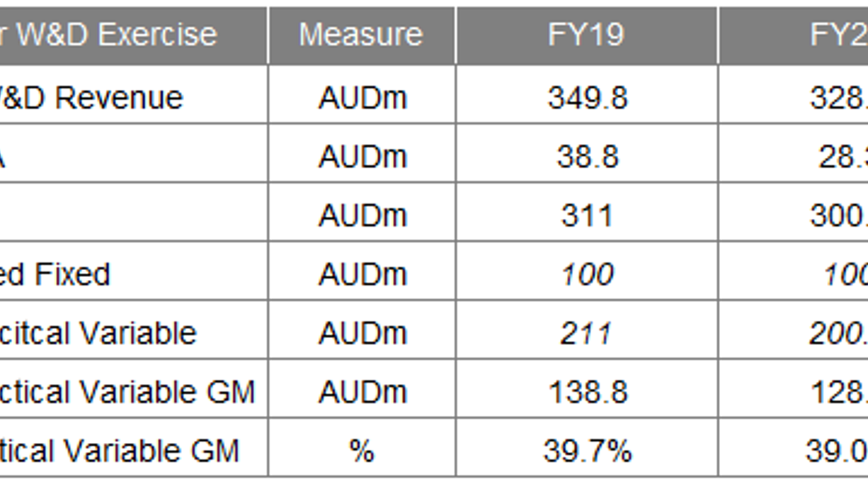The height and width of the screenshot is (489, 868).
Task: Click the Variable GM percent row label
Action: coord(133,450)
